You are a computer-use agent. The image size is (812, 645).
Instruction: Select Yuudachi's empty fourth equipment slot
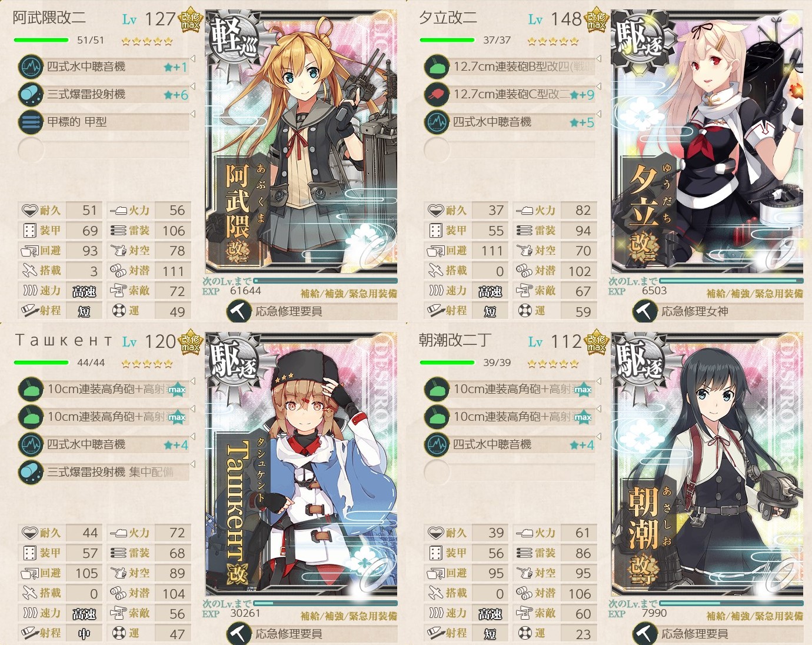(510, 149)
